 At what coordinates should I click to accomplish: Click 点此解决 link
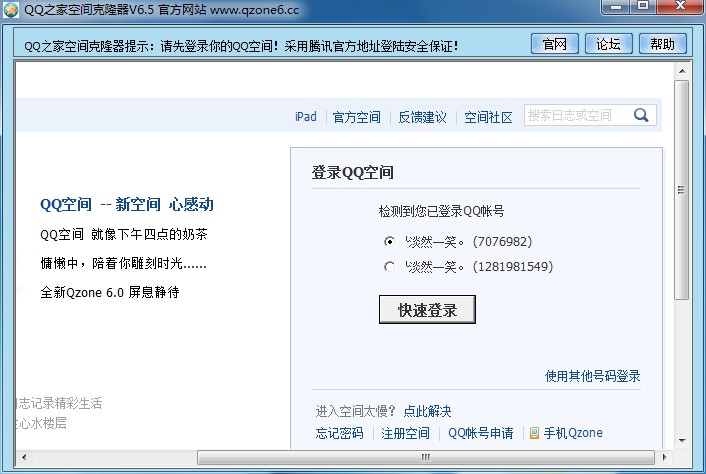[427, 411]
